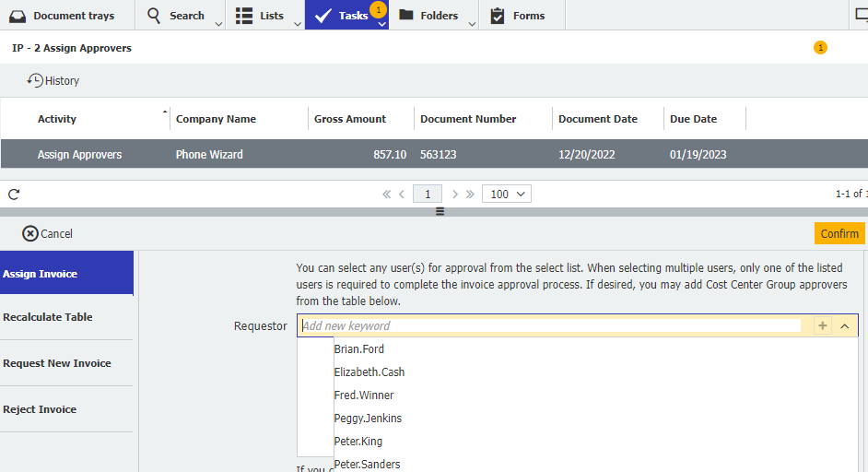The height and width of the screenshot is (472, 868).
Task: Click the Folders folder icon
Action: (x=406, y=15)
